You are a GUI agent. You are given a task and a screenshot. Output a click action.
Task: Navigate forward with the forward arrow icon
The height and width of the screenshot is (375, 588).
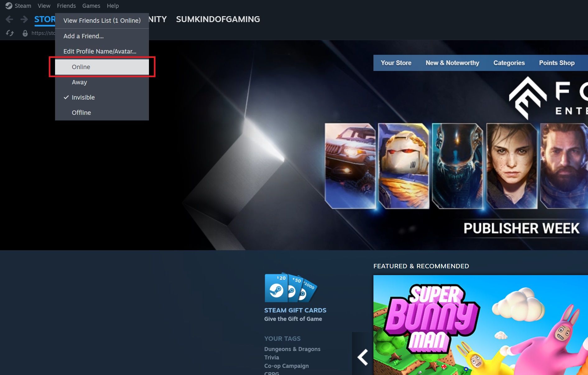point(24,19)
